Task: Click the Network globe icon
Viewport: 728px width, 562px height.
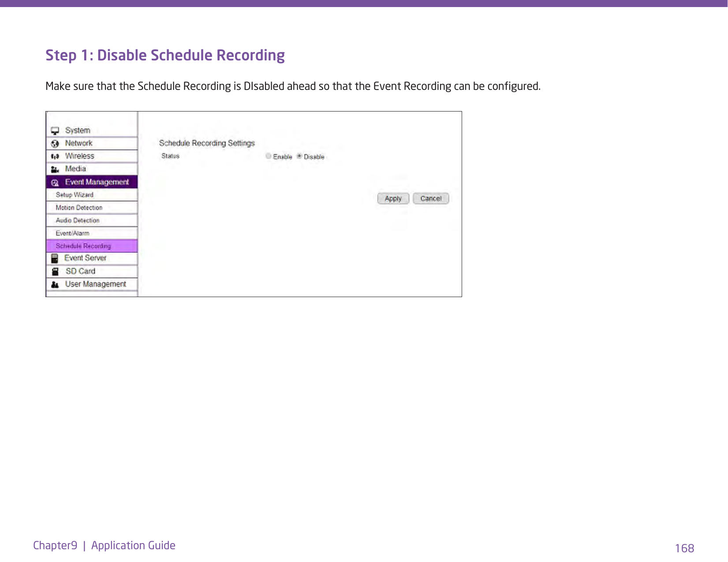Action: click(x=55, y=144)
